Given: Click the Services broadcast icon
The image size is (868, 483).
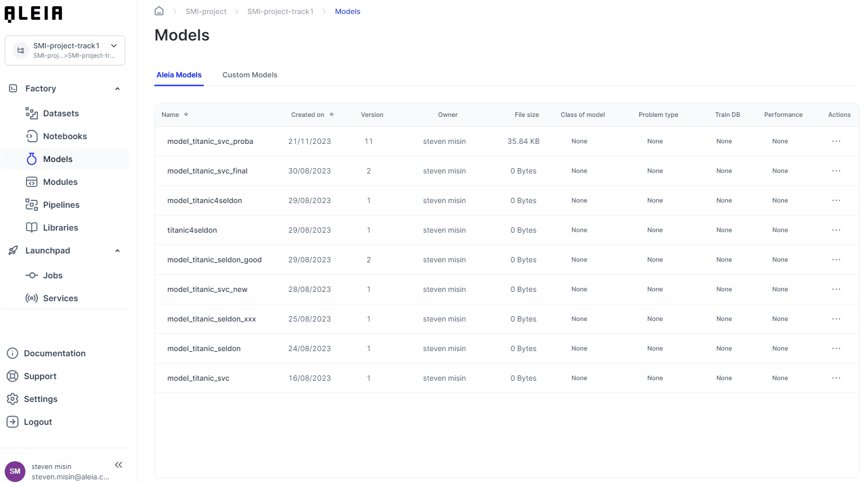Looking at the screenshot, I should pos(32,298).
